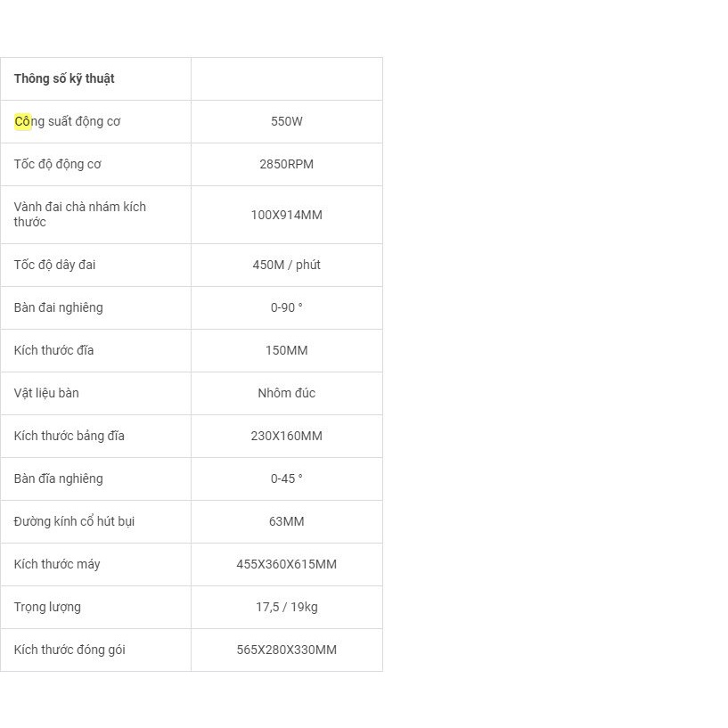728x728 pixels.
Task: Select the 'Công suất động cơ' label
Action: (x=67, y=121)
